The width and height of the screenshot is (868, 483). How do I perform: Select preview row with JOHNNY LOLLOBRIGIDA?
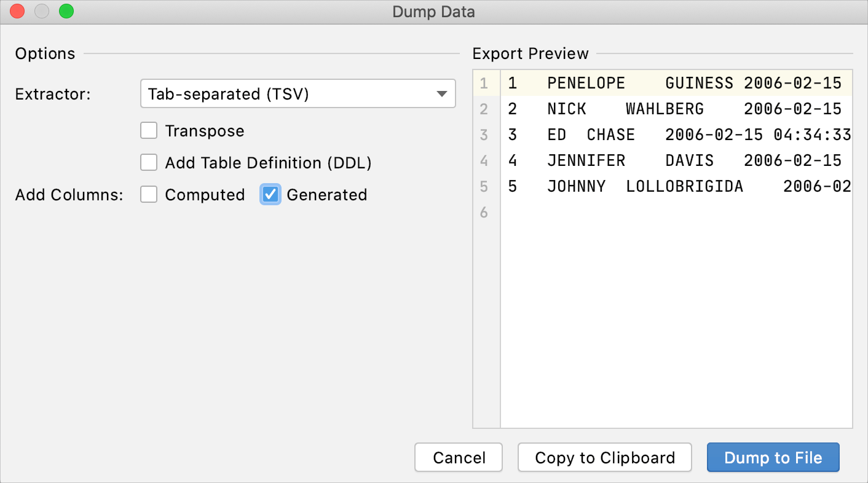coord(676,186)
